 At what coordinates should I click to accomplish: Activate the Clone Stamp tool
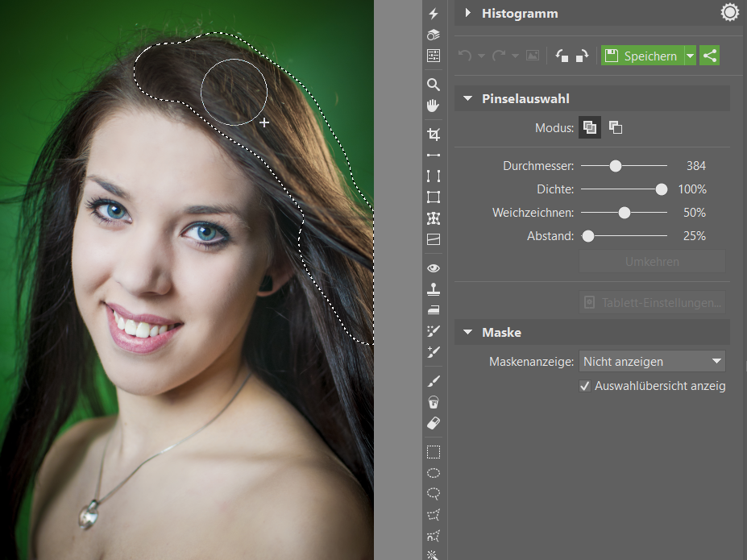[433, 288]
